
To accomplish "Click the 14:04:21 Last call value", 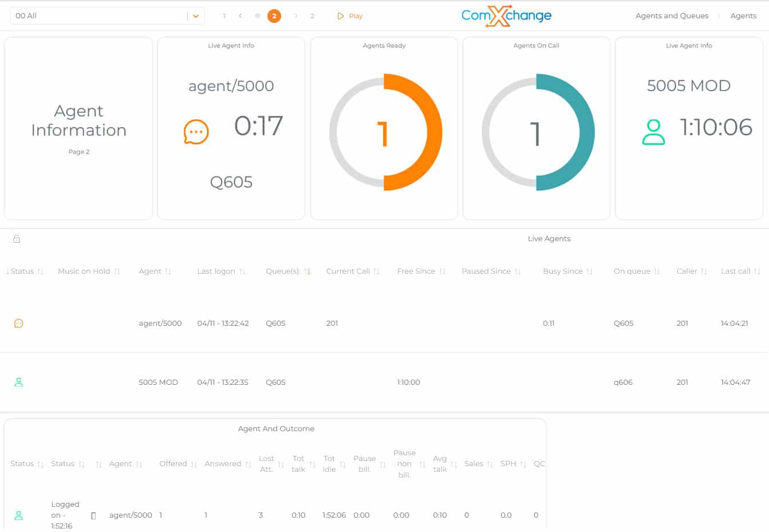I will coord(734,324).
